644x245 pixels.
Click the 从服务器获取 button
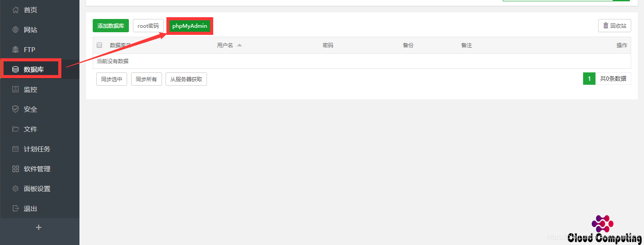pos(186,79)
